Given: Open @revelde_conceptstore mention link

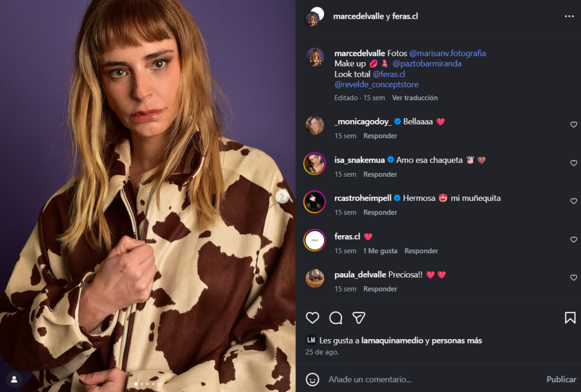Looking at the screenshot, I should coord(376,84).
